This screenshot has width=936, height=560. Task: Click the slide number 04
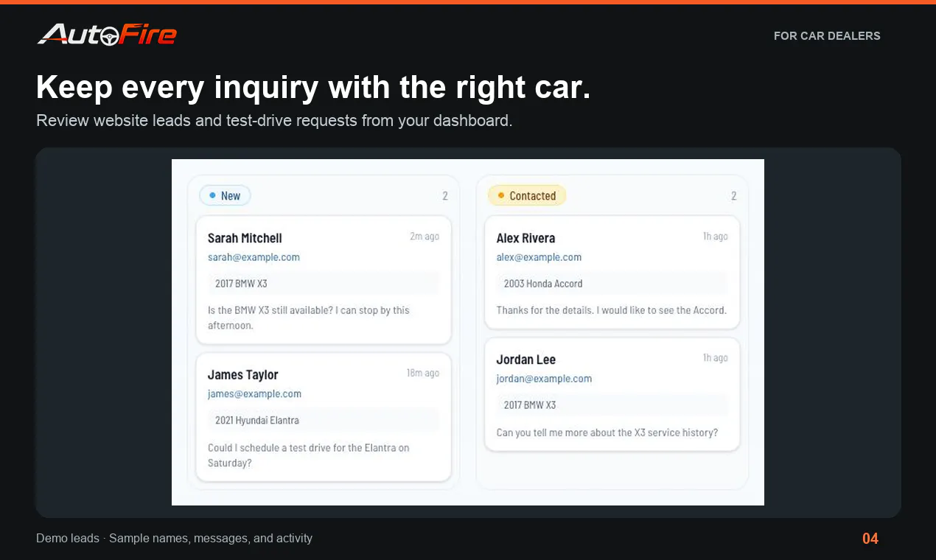tap(870, 539)
